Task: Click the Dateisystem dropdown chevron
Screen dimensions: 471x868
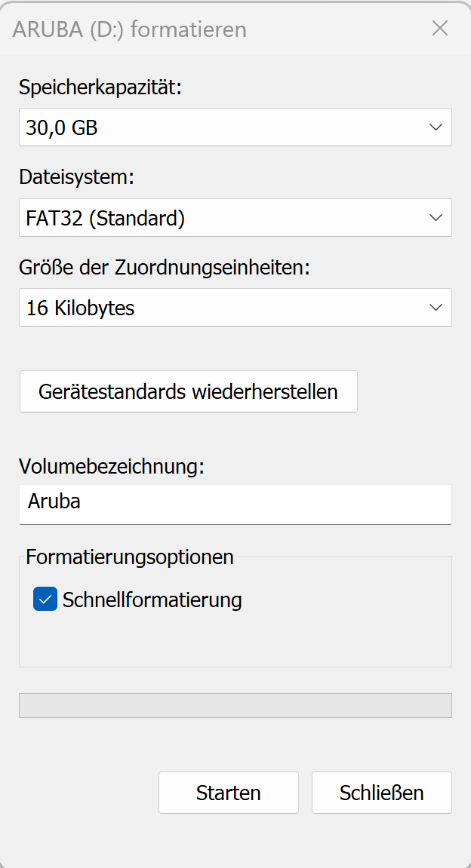Action: (x=436, y=217)
